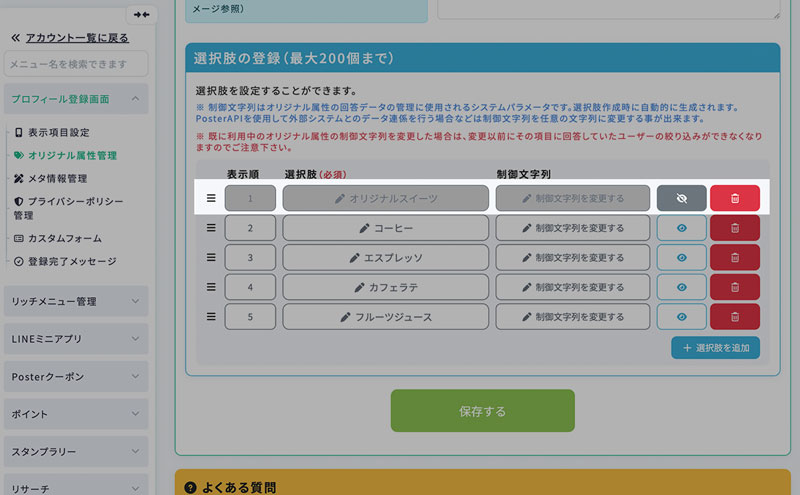Hide the コーヒー option using eye icon
800x495 pixels.
tap(681, 228)
